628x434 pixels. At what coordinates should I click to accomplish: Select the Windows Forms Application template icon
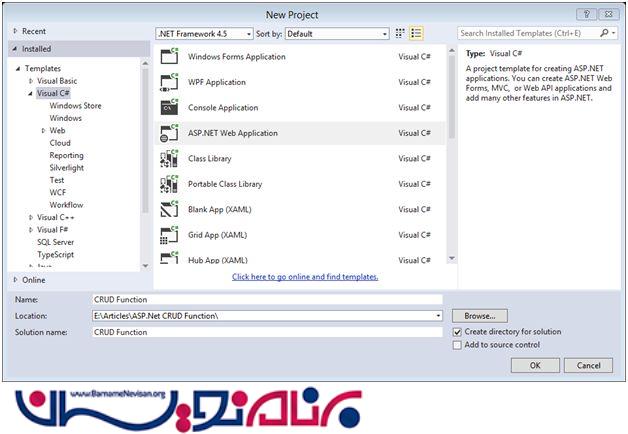point(169,56)
